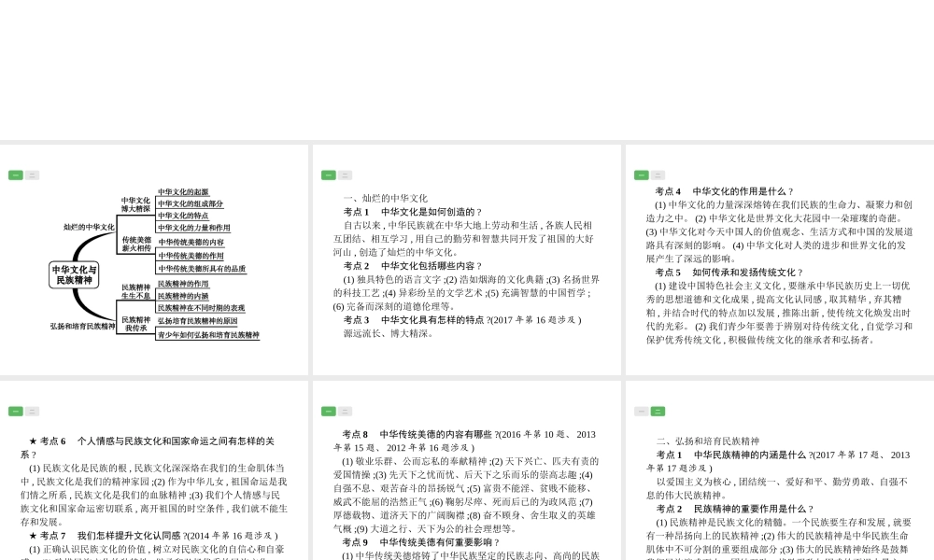Select the 民族精神在不同时期的表现 leaf

[202, 308]
